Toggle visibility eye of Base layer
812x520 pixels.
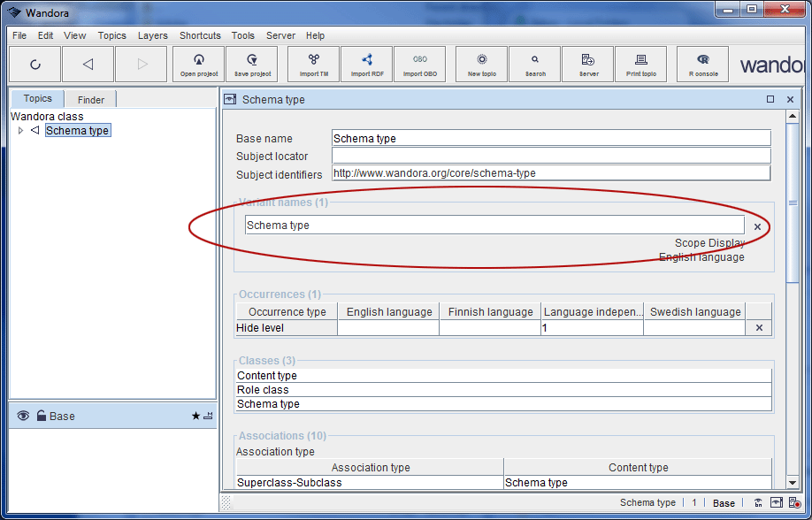coord(23,416)
